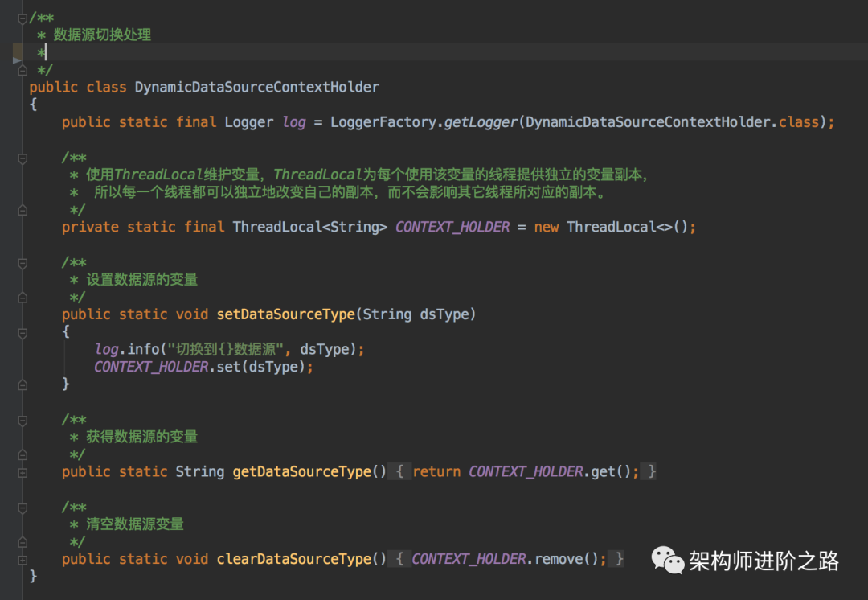
Task: Click comment text '清空数据源变量'
Action: [x=135, y=524]
